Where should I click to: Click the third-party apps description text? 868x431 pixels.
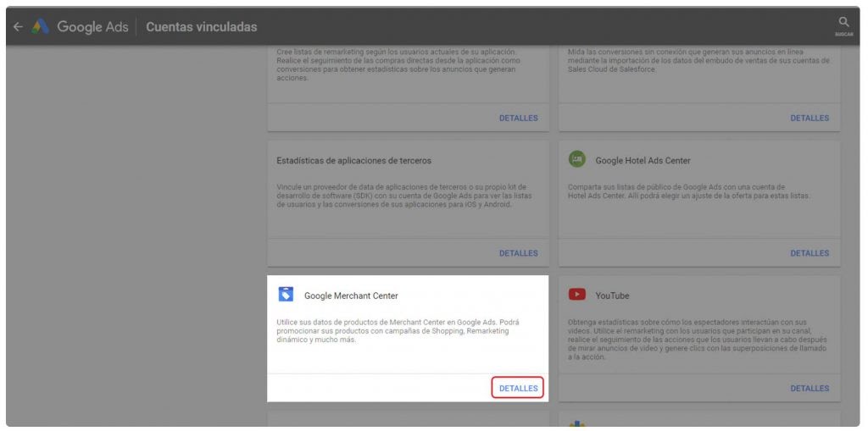point(405,196)
